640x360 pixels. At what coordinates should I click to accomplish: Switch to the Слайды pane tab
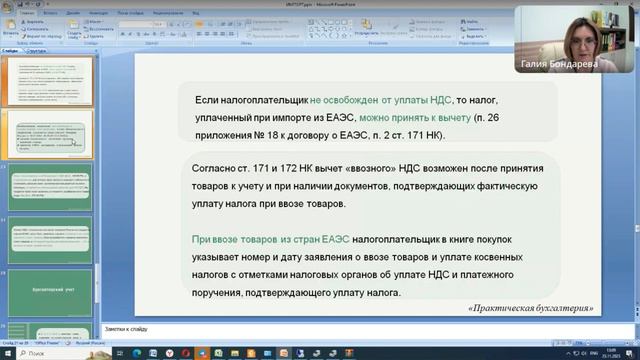pyautogui.click(x=10, y=51)
